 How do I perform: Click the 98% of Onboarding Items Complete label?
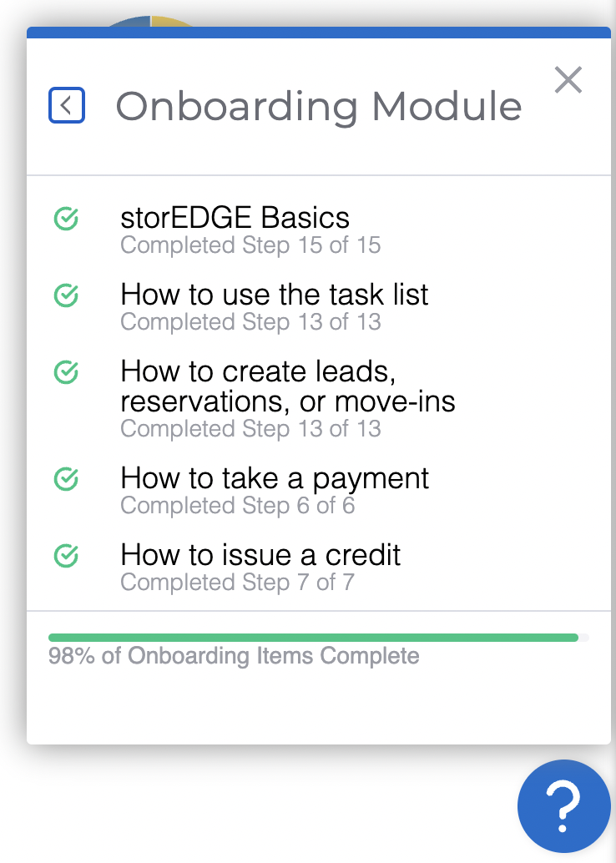234,656
